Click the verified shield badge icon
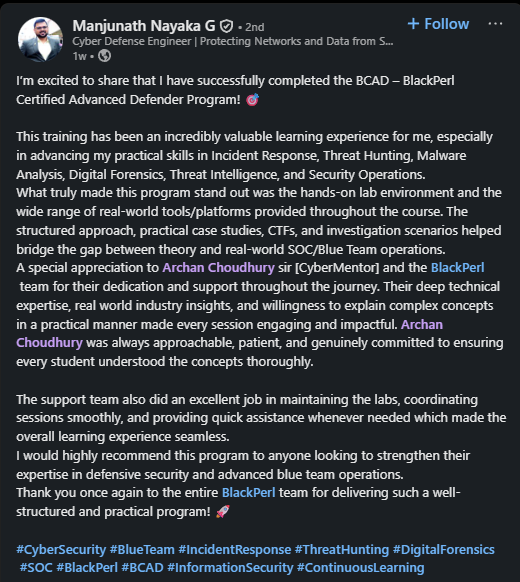Image resolution: width=520 pixels, height=582 pixels. click(226, 26)
